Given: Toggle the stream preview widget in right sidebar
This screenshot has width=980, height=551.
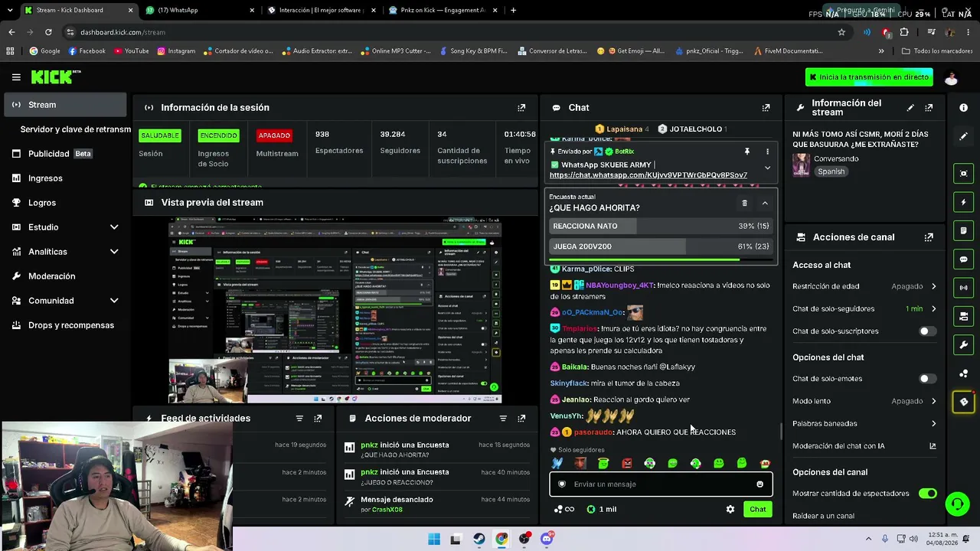Looking at the screenshot, I should (963, 174).
